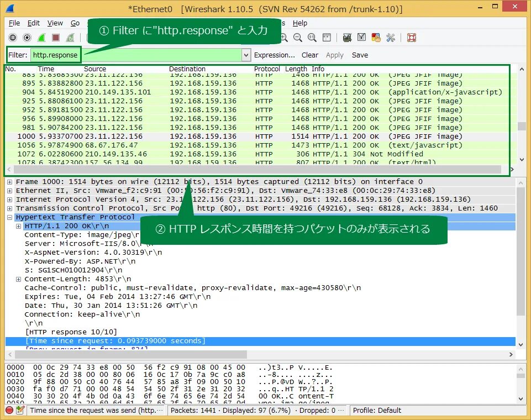
Task: Expand the Content-Length: 4853 field
Action: [19, 279]
